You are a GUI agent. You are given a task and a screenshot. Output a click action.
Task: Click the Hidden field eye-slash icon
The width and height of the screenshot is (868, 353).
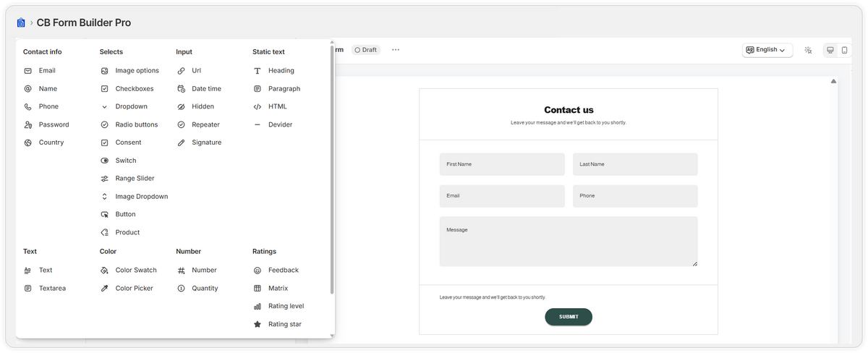[x=181, y=107]
